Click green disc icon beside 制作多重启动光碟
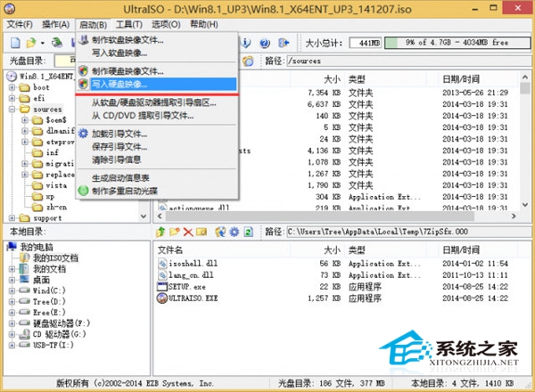 (x=83, y=191)
